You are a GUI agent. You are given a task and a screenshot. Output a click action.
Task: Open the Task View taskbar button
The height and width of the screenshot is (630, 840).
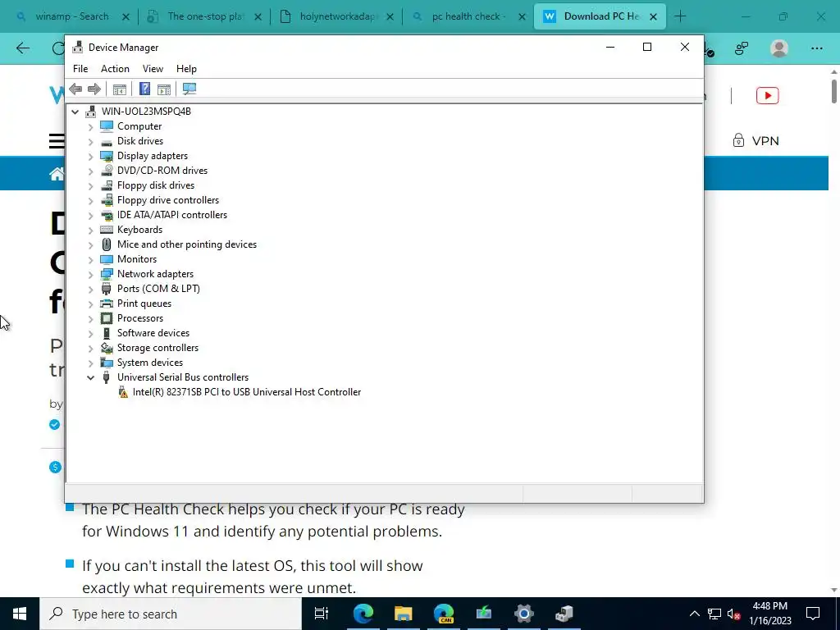[321, 614]
